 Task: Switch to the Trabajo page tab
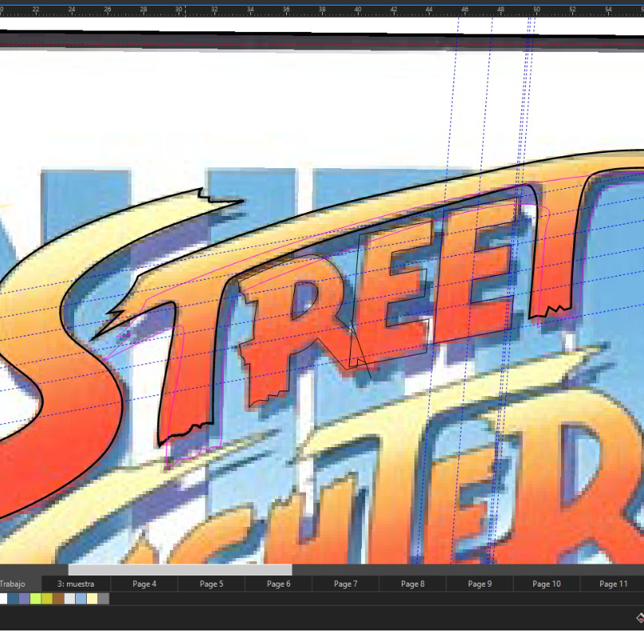pos(21,583)
